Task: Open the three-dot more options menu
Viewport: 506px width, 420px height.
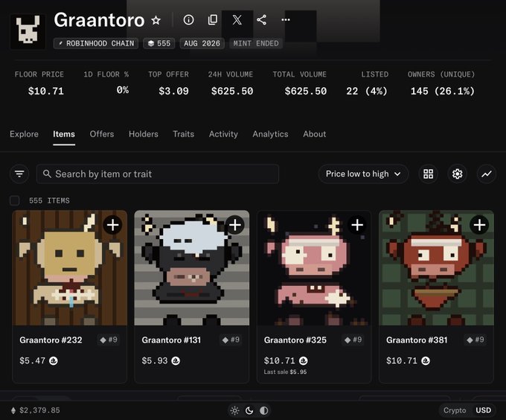Action: pyautogui.click(x=286, y=19)
